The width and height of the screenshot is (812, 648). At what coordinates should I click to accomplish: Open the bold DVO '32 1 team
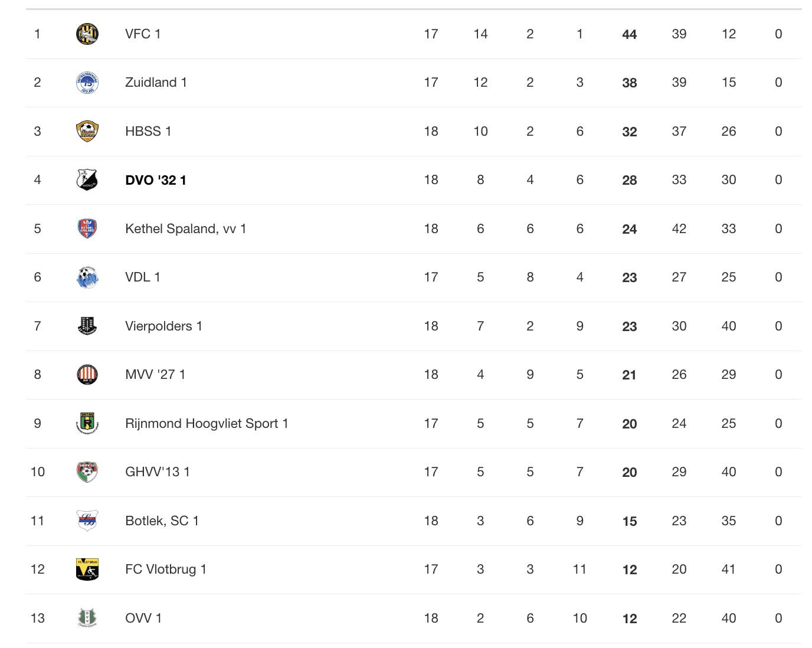(156, 180)
